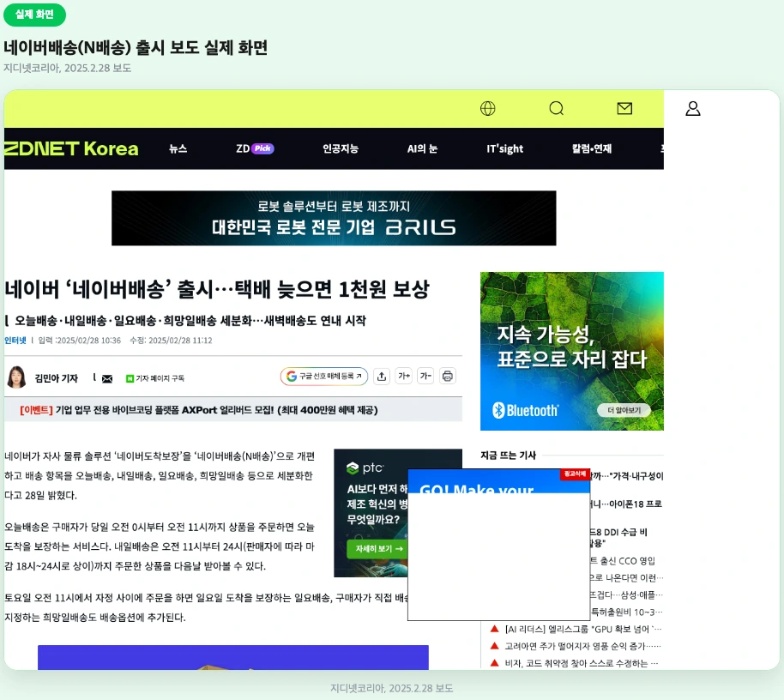The width and height of the screenshot is (784, 700).
Task: Subscribe via 기자 페이지 구독 link
Action: 155,378
